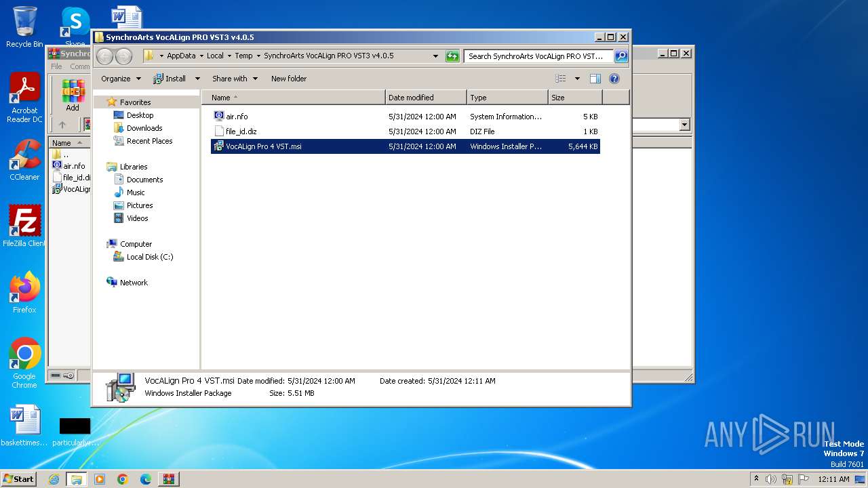
Task: Click the up-folder arrow in WinRAR window
Action: point(62,125)
